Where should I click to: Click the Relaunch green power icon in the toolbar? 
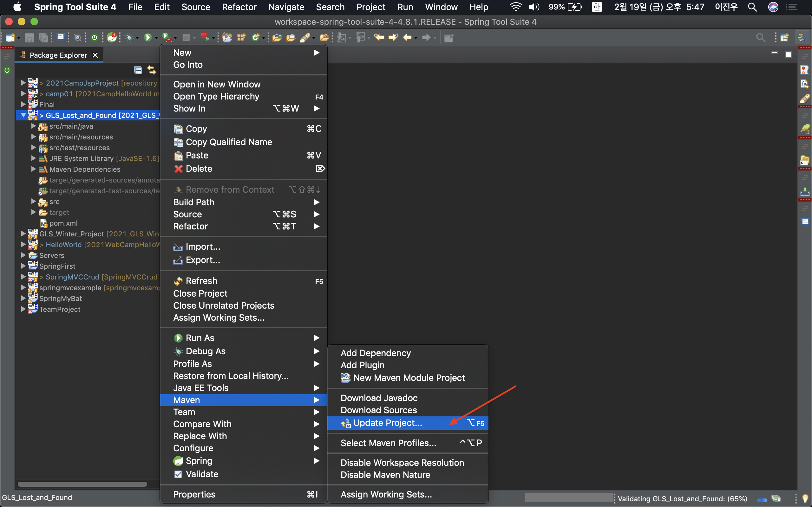(95, 38)
